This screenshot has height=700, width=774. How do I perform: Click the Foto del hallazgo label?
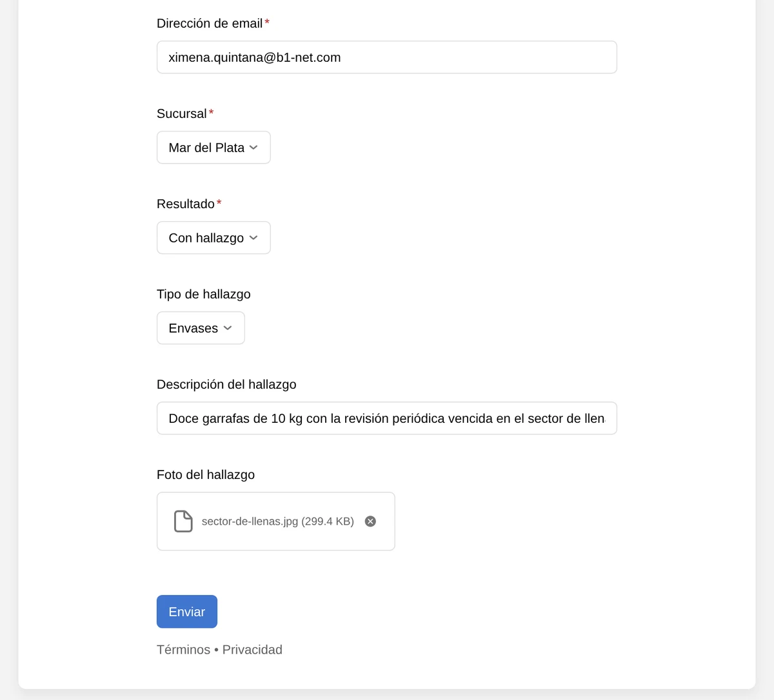pyautogui.click(x=206, y=474)
